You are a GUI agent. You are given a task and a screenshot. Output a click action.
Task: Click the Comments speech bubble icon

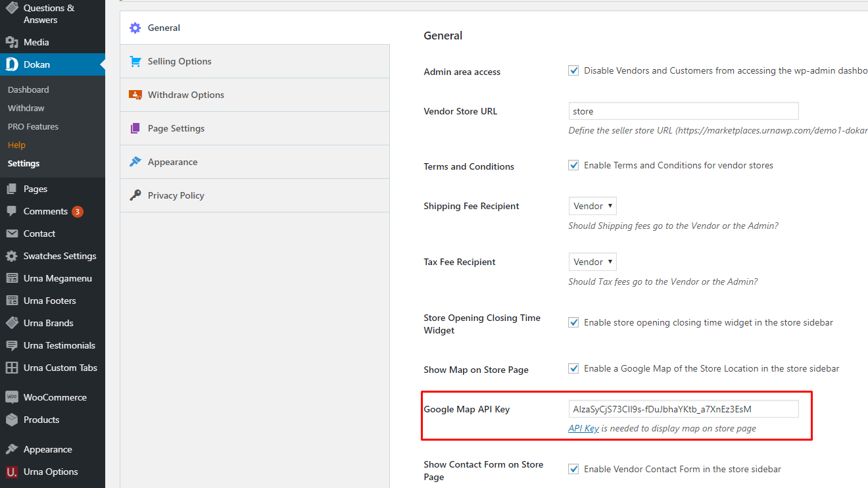coord(12,211)
